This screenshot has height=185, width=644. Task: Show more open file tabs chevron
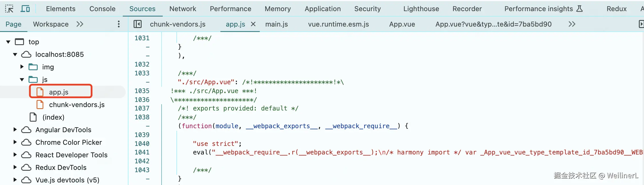tap(572, 24)
